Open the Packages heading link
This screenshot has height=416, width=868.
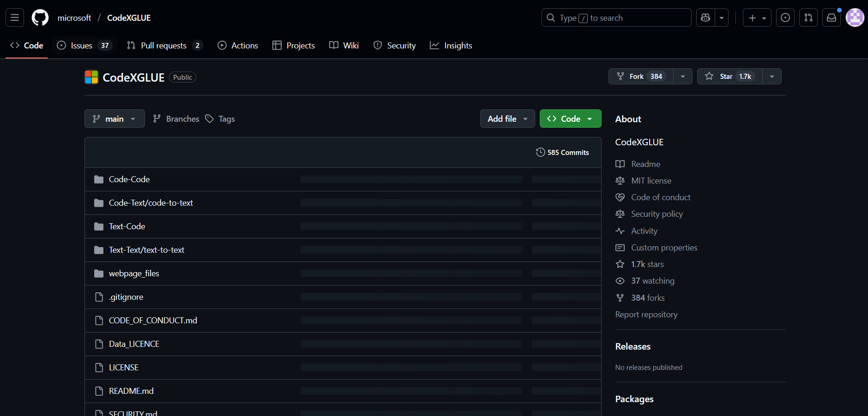click(634, 399)
